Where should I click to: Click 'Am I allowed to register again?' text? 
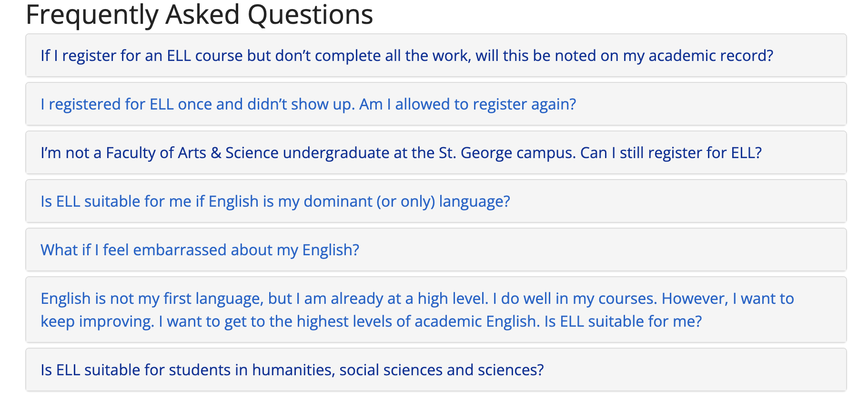point(467,104)
